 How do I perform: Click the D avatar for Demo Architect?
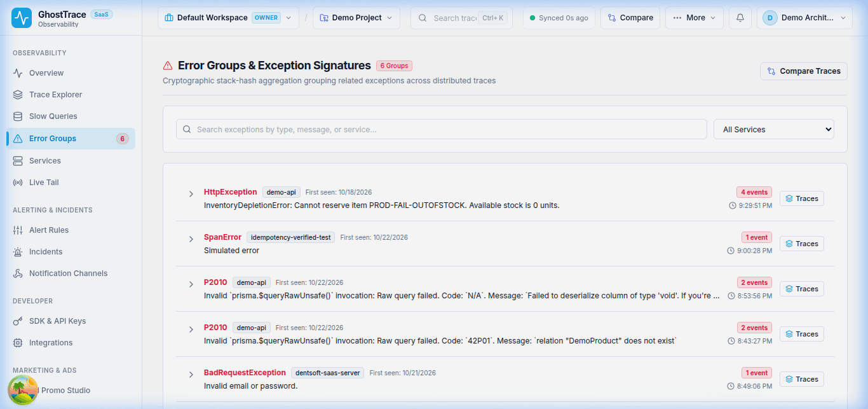click(770, 18)
